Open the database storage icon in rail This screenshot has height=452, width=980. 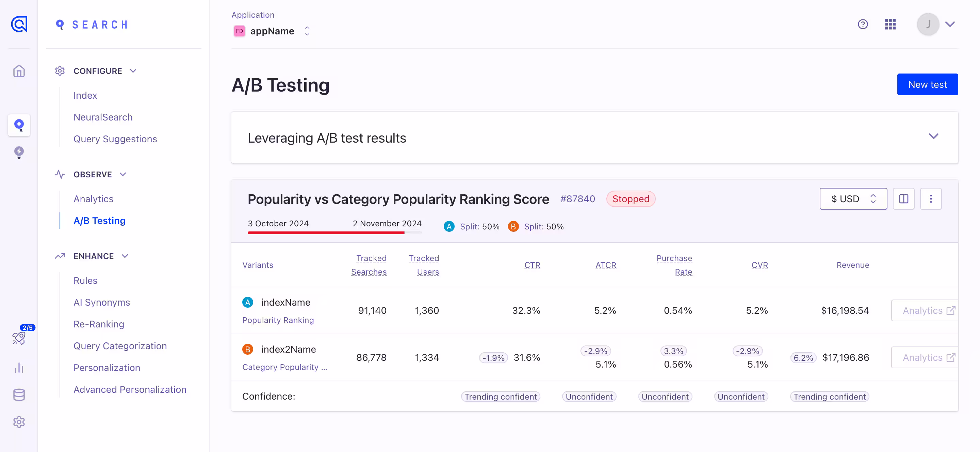pyautogui.click(x=19, y=395)
